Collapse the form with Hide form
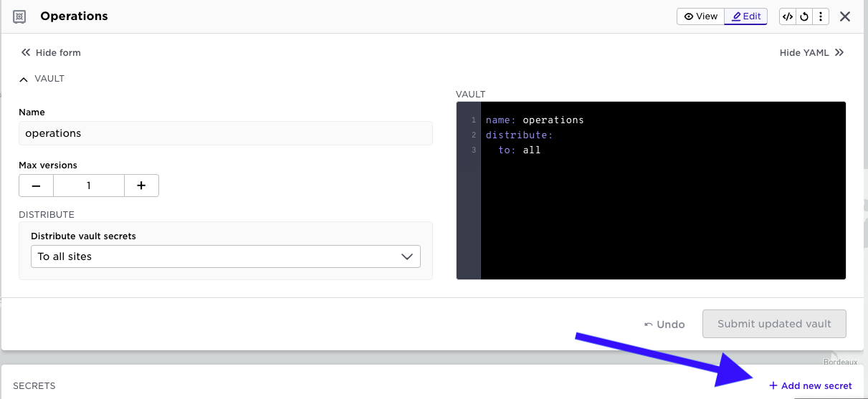Screen dimensions: 868x399 click(x=50, y=52)
